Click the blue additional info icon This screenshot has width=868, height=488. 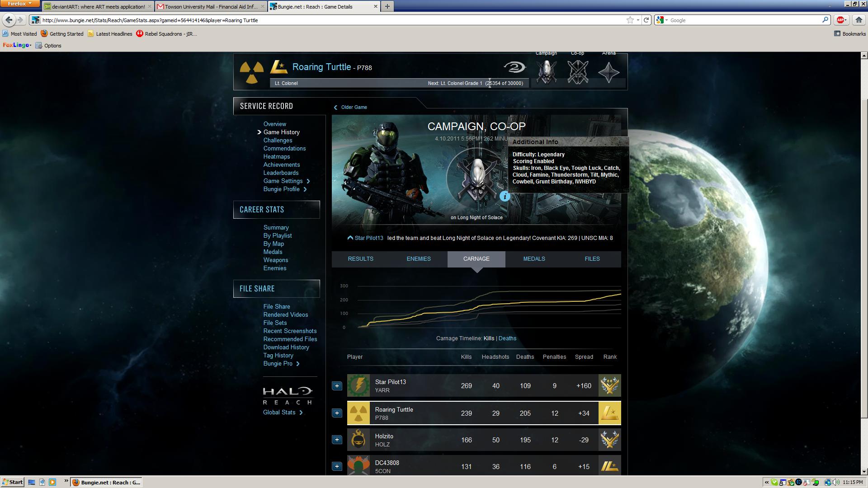pyautogui.click(x=505, y=197)
